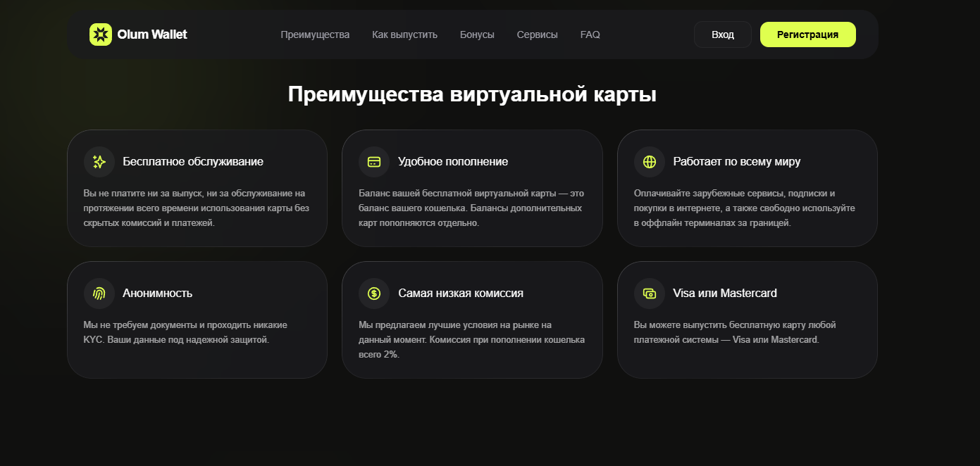Click the description starting Баланс вашей бесплатной
Viewport: 980px width, 466px height.
coord(471,208)
